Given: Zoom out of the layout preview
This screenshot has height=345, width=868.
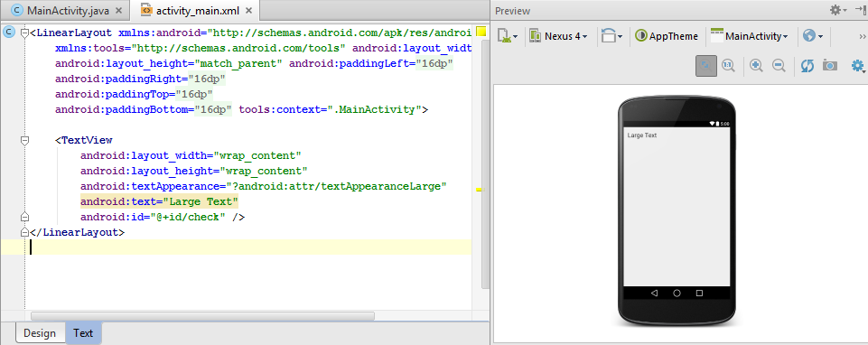Looking at the screenshot, I should [779, 66].
